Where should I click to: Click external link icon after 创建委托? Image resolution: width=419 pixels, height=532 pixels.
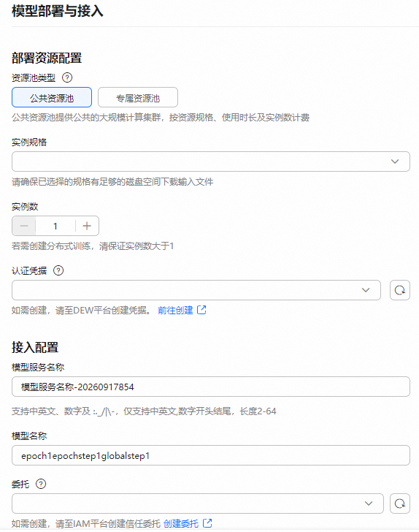207,523
